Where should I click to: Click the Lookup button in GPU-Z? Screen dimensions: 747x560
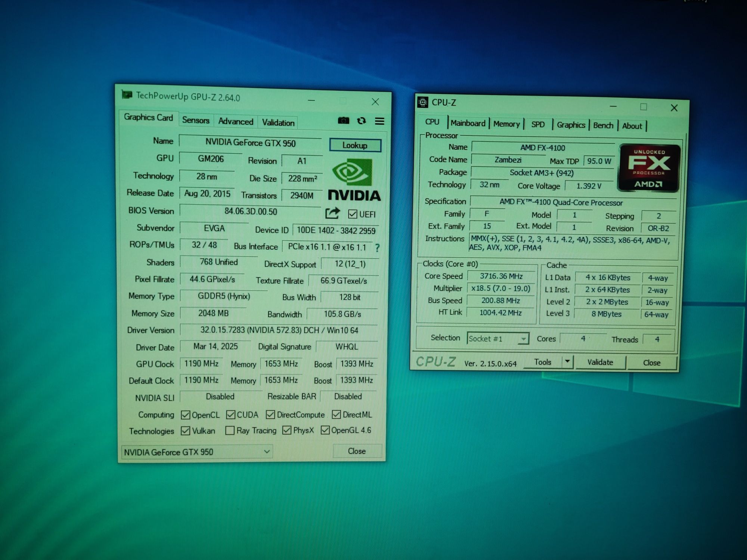pos(355,145)
